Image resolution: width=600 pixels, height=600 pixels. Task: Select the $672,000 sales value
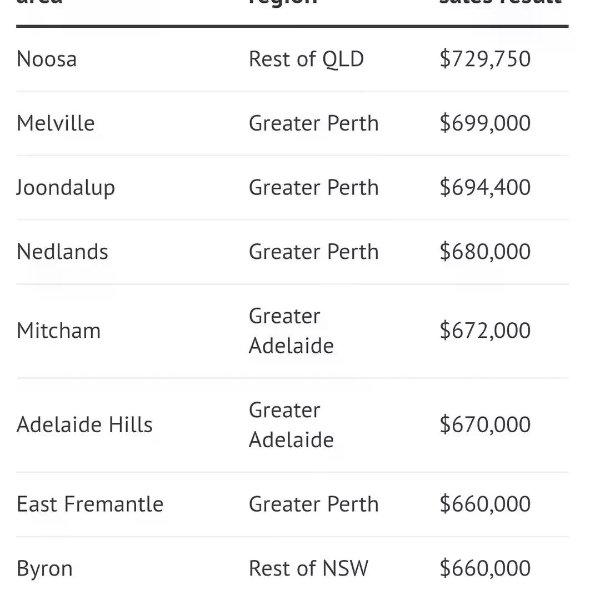tap(485, 331)
